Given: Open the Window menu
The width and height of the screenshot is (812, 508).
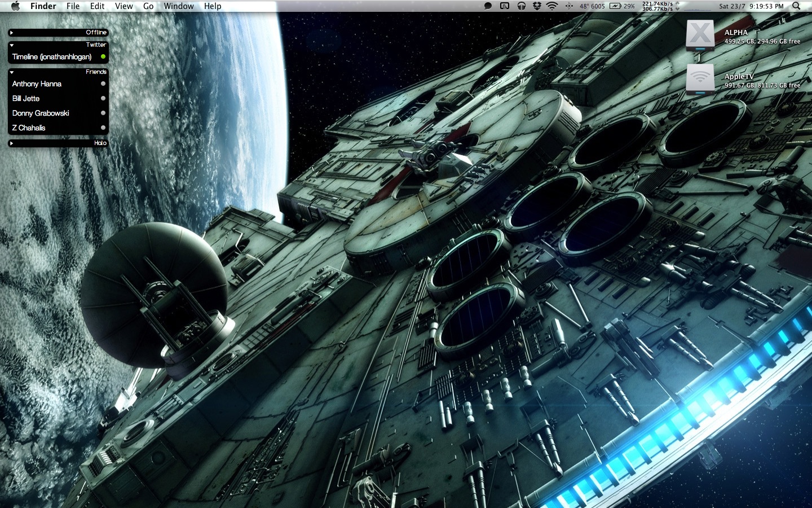Looking at the screenshot, I should click(179, 6).
